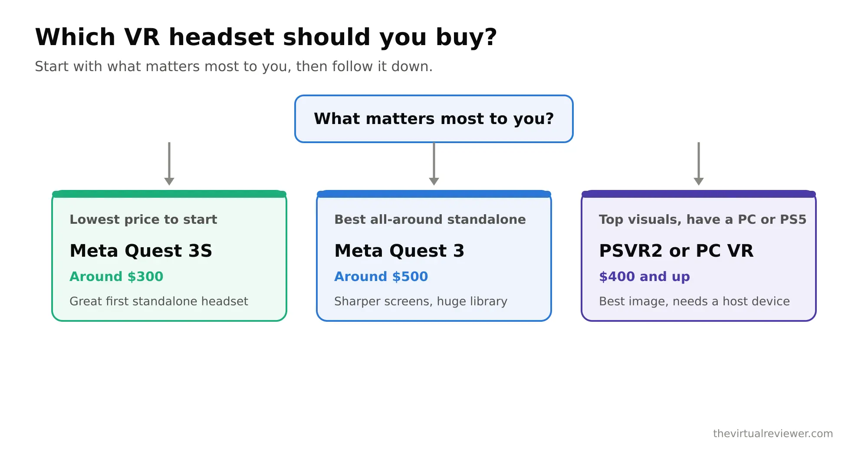Image resolution: width=868 pixels, height=451 pixels.
Task: Select the Meta Quest 3 heading
Action: click(x=399, y=251)
